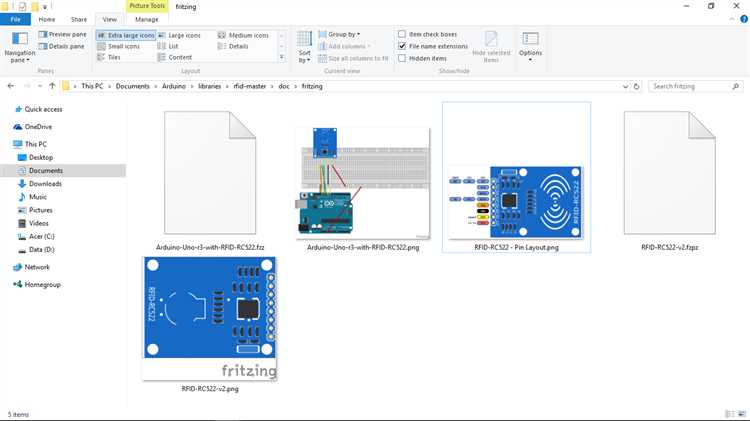
Task: Select Arduino-Uno-r3-with-RFID-RC522.png thumbnail
Action: pos(363,184)
